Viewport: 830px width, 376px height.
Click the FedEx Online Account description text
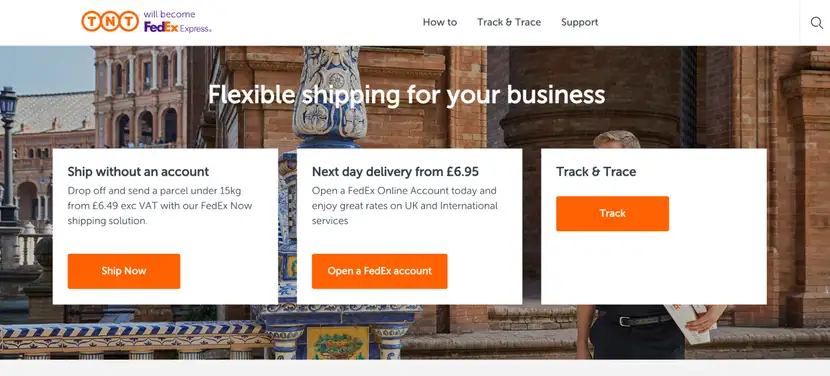click(x=405, y=205)
